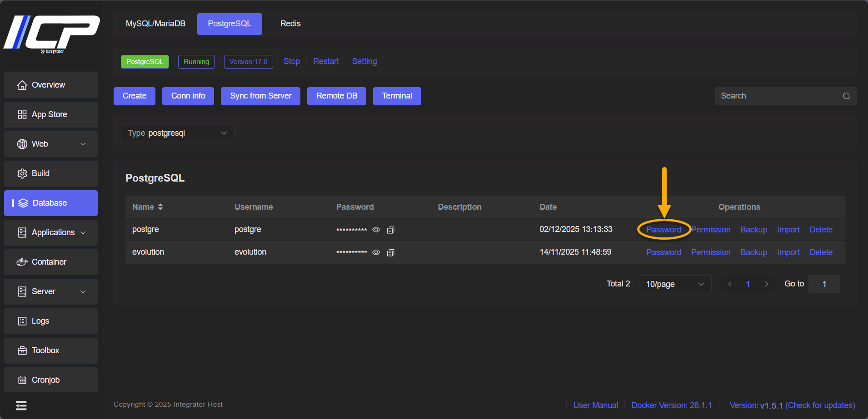Open the Type postgresql dropdown

pos(178,133)
